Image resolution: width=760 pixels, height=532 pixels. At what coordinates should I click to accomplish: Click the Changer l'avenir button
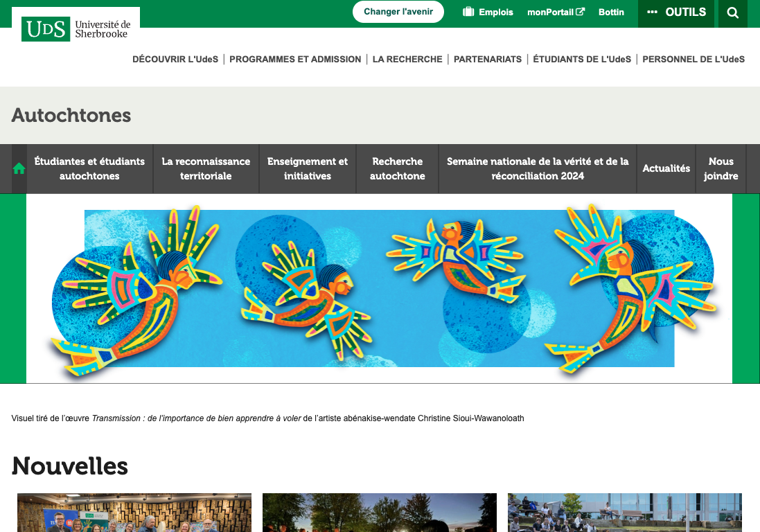(398, 12)
